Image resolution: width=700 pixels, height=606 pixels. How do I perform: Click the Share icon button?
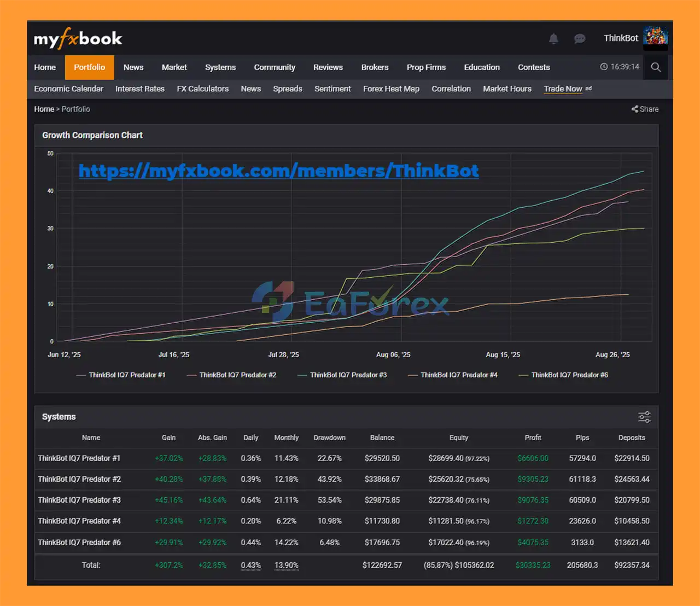(645, 109)
